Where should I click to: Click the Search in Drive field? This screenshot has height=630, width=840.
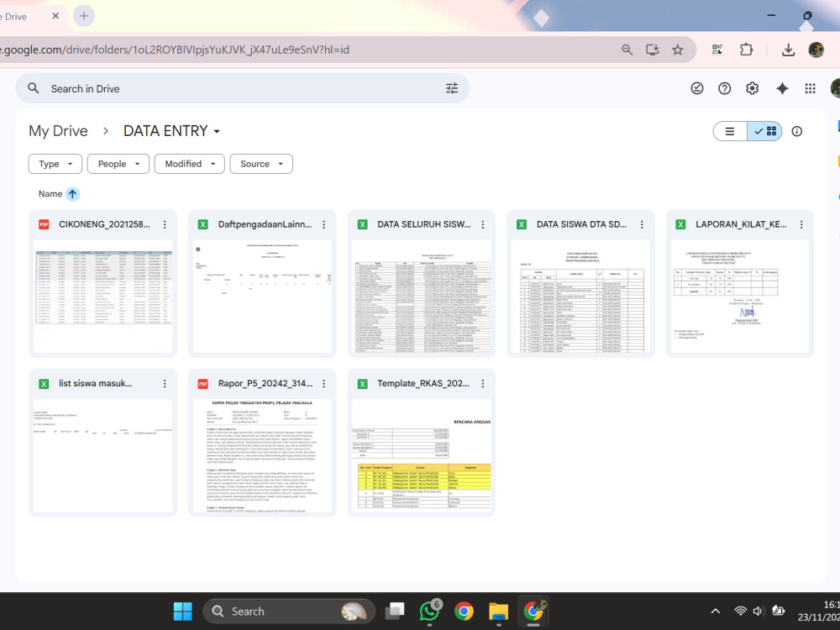pyautogui.click(x=242, y=88)
